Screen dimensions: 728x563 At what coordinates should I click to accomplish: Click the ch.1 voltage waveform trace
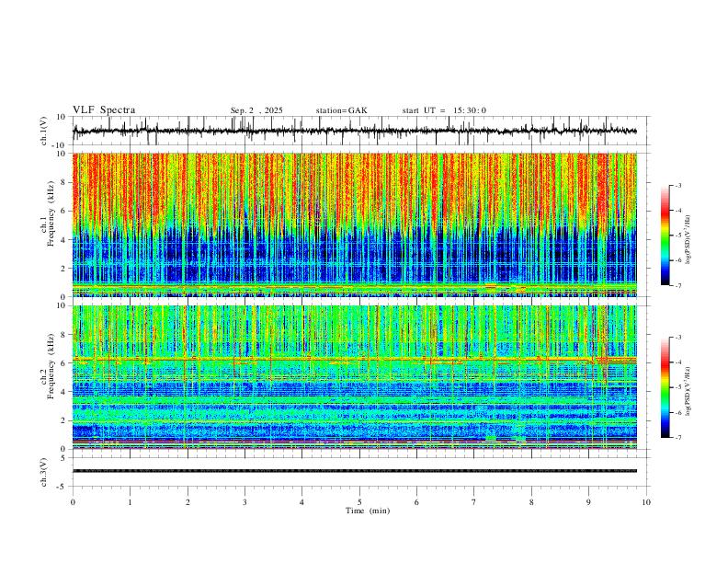click(354, 131)
